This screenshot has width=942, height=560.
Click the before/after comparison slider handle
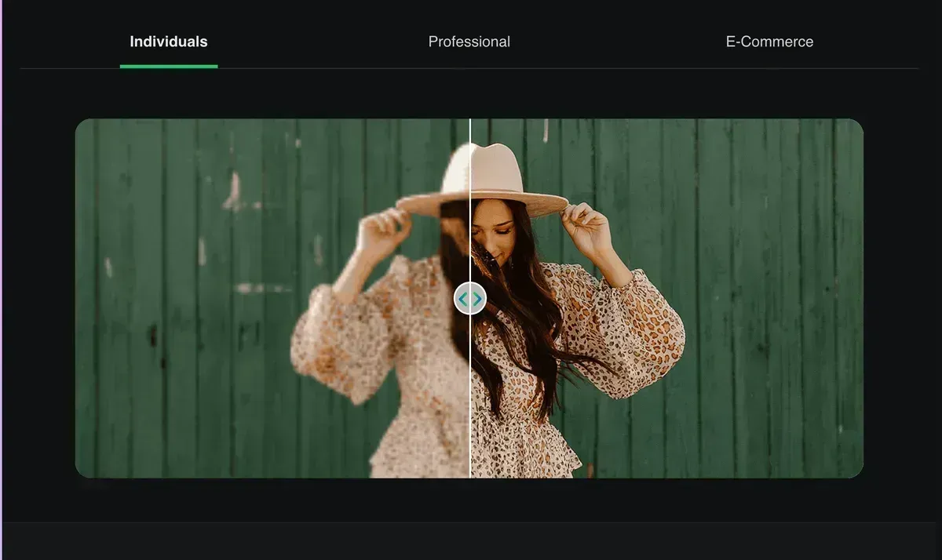coord(470,299)
